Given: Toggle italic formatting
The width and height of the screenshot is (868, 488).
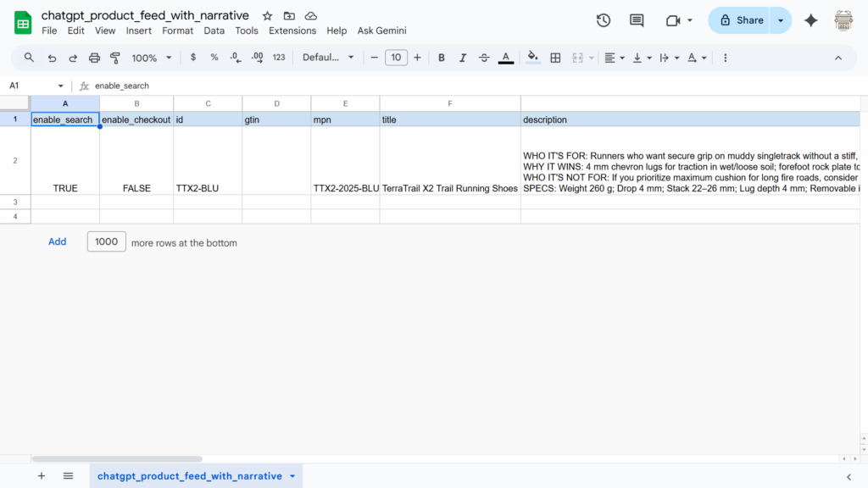Looking at the screenshot, I should pyautogui.click(x=462, y=58).
